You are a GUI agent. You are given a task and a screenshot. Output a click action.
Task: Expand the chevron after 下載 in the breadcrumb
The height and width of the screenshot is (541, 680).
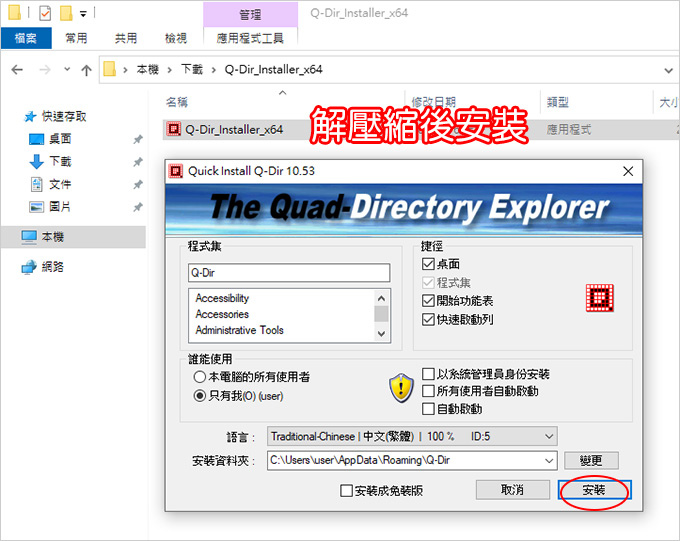tap(213, 70)
